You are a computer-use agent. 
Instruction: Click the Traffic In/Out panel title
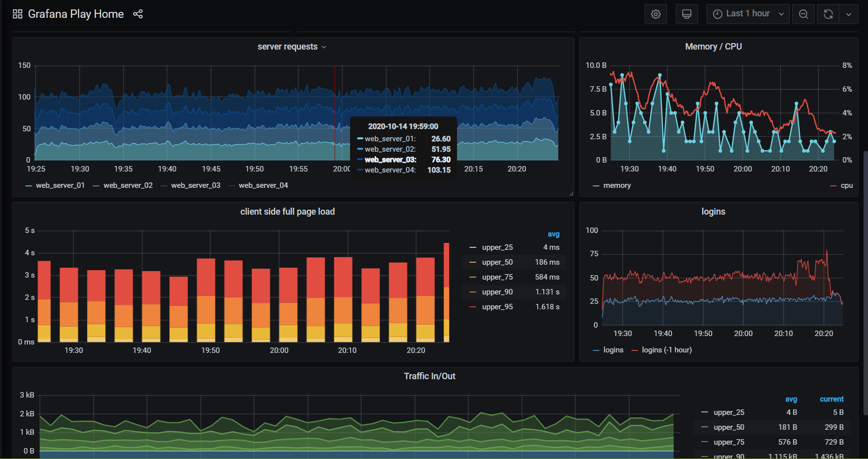[429, 376]
